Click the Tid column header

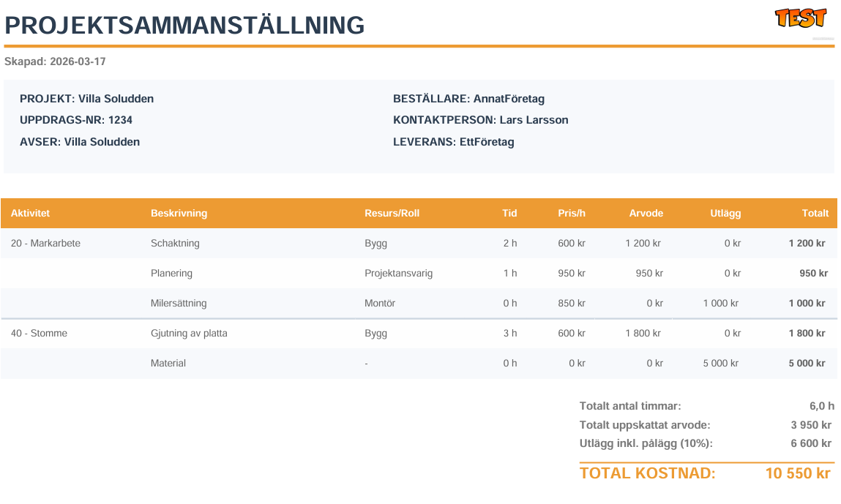(509, 214)
